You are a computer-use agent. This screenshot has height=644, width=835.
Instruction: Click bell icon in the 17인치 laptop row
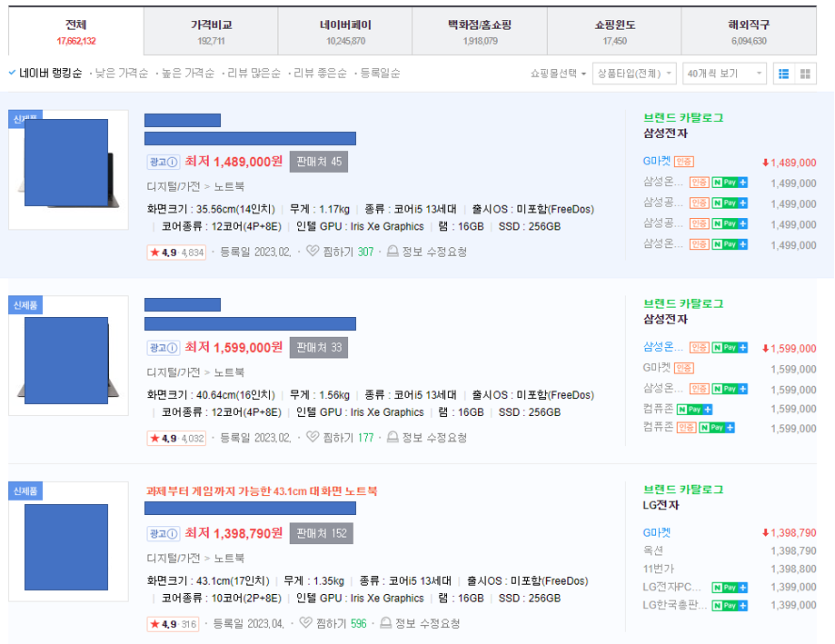[385, 623]
